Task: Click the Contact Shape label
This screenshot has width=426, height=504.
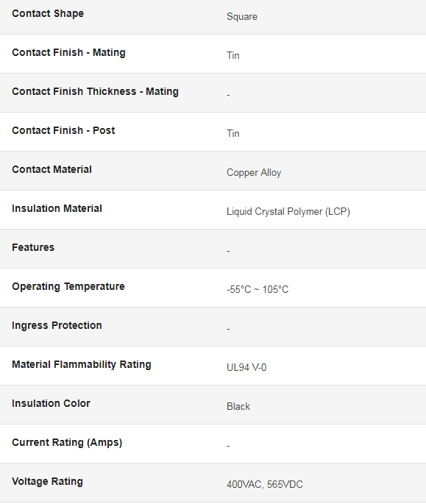Action: pyautogui.click(x=48, y=13)
